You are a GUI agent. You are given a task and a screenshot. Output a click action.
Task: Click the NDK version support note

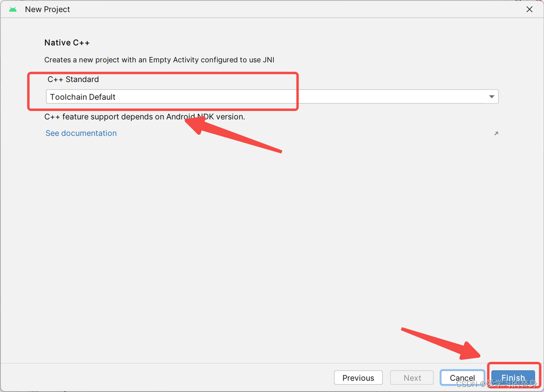click(x=144, y=116)
